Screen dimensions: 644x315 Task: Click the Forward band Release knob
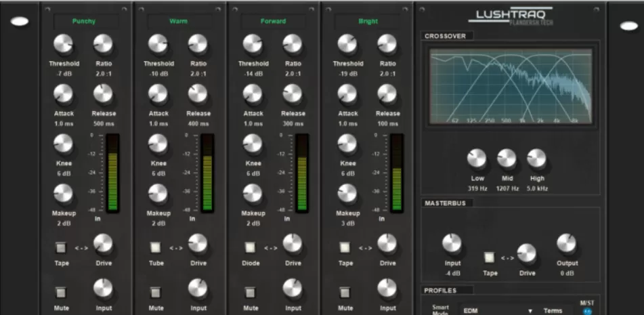point(293,93)
